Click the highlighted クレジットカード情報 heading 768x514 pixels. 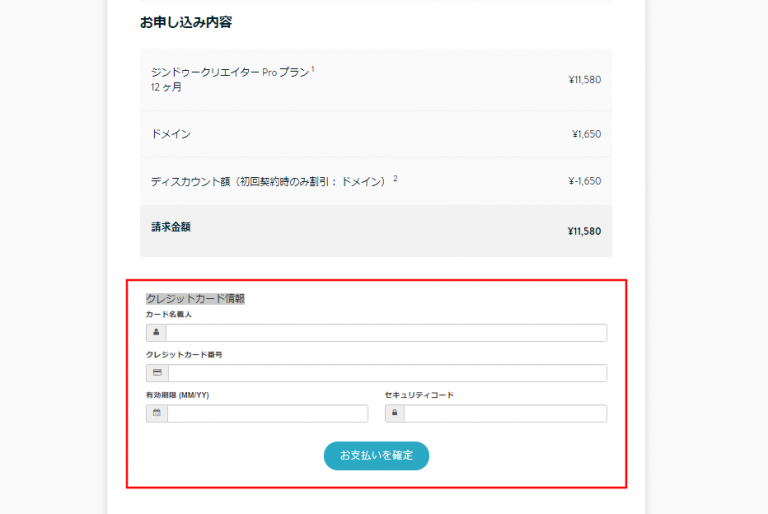click(195, 298)
